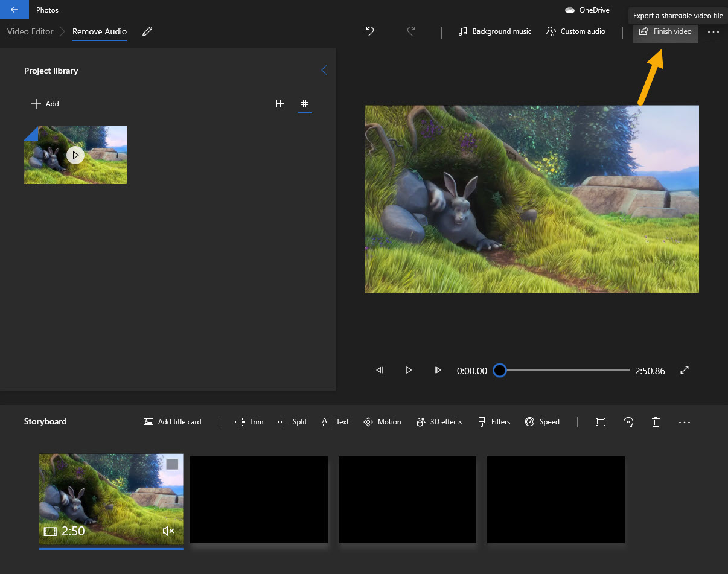The height and width of the screenshot is (574, 728).
Task: Play the library clip preview
Action: pyautogui.click(x=75, y=155)
